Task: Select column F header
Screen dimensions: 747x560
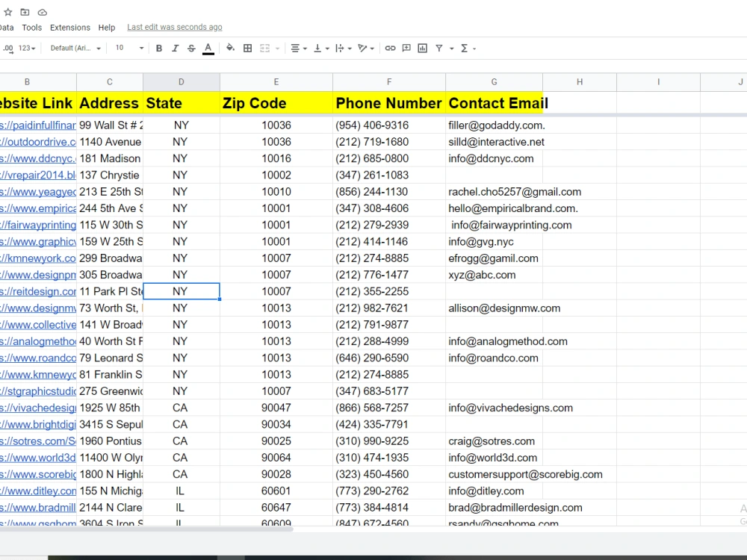Action: (389, 82)
